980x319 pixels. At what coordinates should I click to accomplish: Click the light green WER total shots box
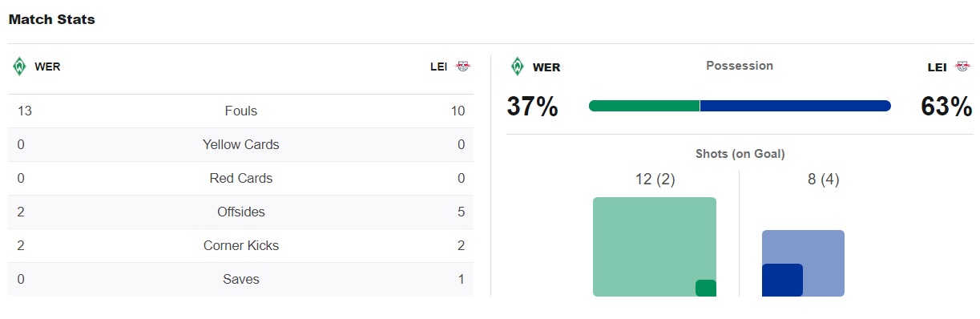coord(655,247)
